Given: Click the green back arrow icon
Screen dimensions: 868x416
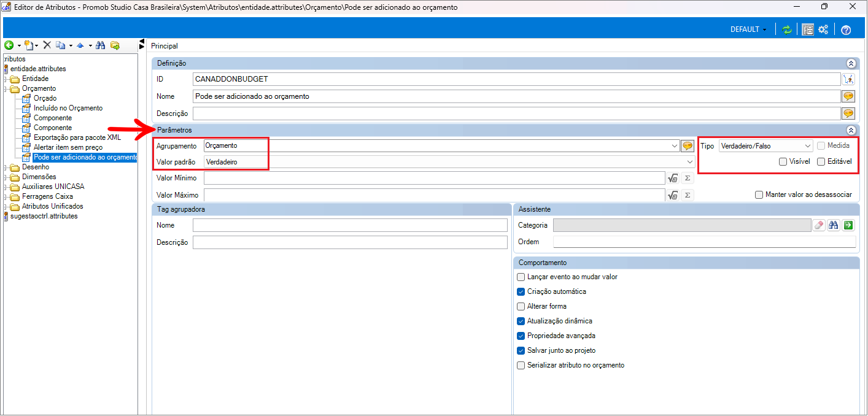Looking at the screenshot, I should pyautogui.click(x=9, y=45).
